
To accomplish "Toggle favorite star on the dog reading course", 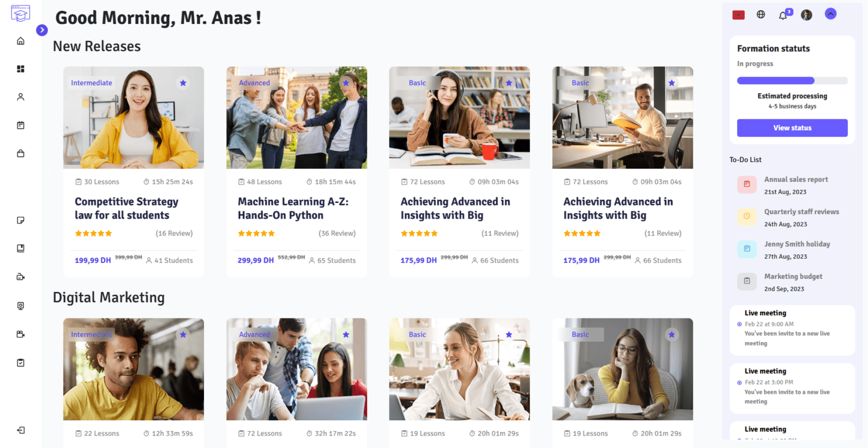I will [672, 335].
